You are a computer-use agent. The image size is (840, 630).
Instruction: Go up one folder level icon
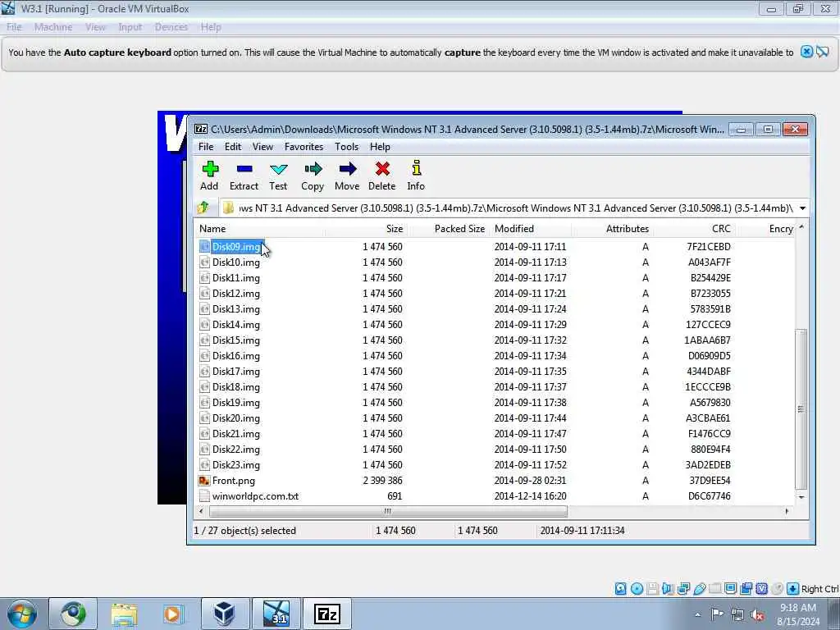coord(203,208)
